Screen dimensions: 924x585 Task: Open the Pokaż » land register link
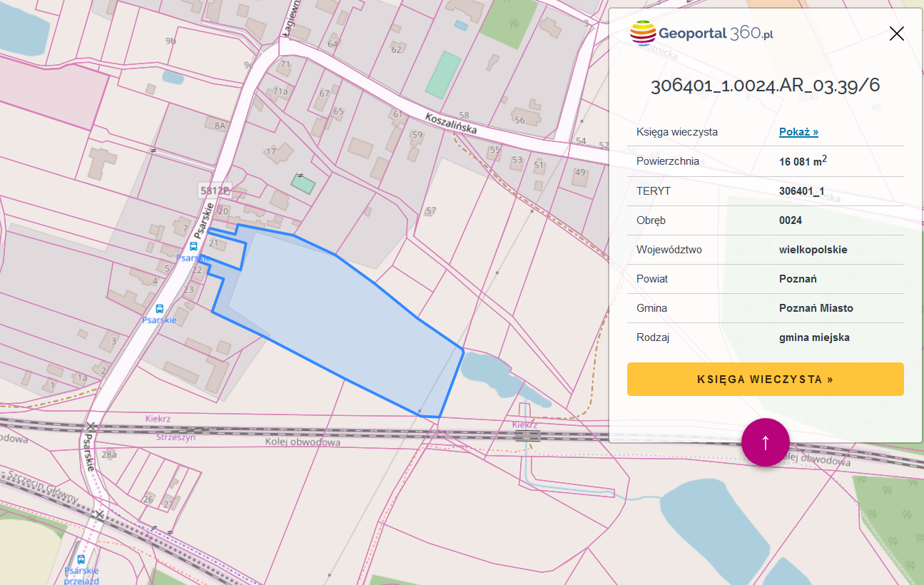click(798, 132)
